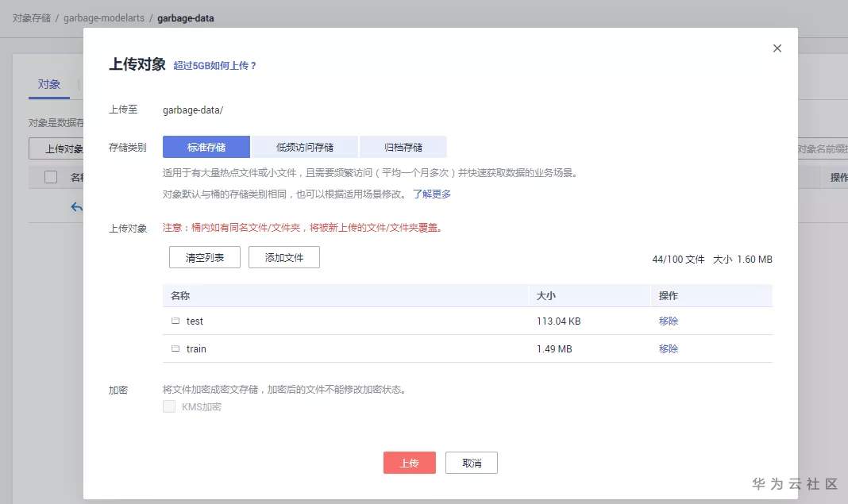
Task: Click the back arrow icon in background list
Action: click(77, 206)
